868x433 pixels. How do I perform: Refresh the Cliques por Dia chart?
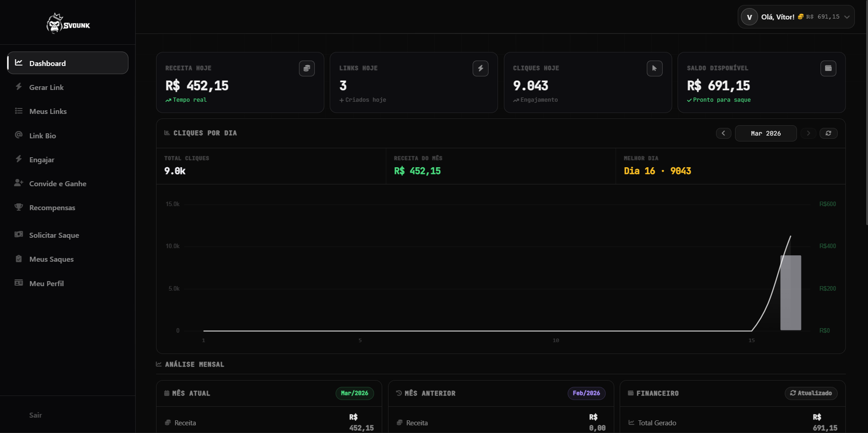pos(828,133)
